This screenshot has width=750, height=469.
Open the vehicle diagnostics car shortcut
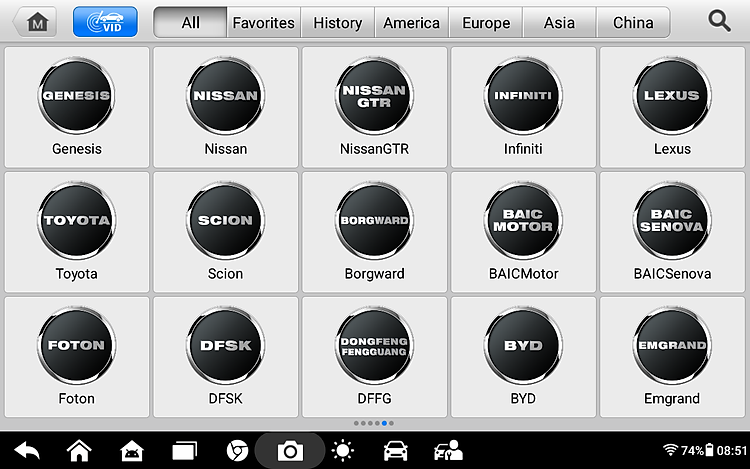[396, 451]
